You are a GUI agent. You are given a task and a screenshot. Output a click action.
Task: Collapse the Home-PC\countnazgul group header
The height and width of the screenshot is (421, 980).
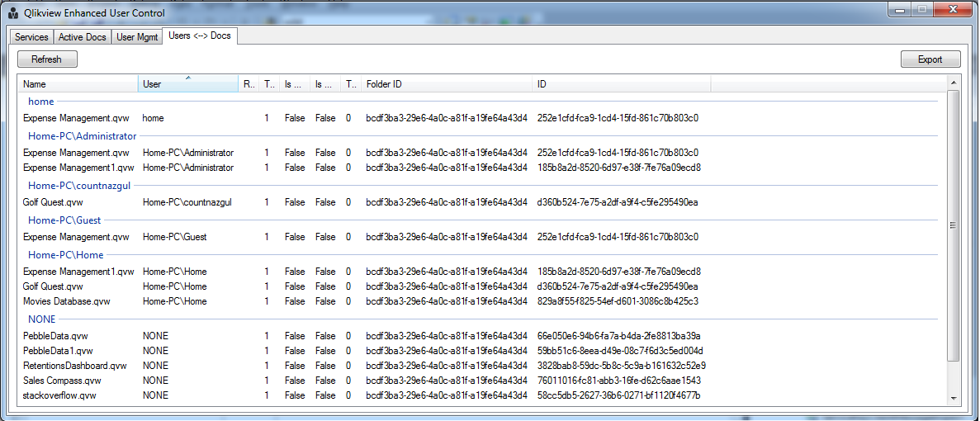(x=79, y=186)
